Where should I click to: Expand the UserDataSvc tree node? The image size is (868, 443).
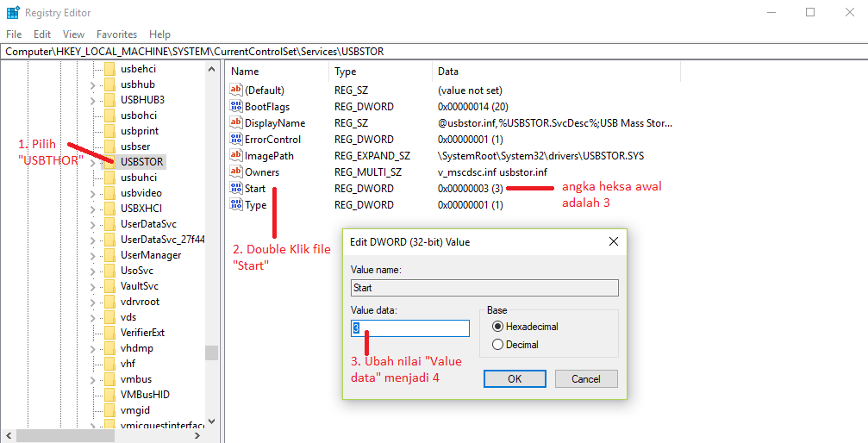pyautogui.click(x=92, y=224)
